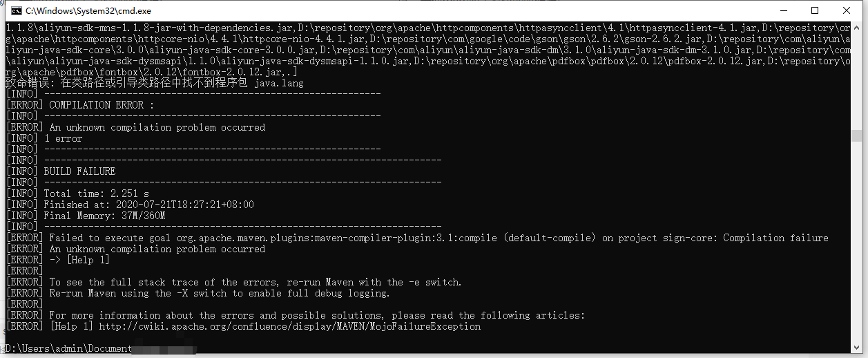Viewport: 868px width, 358px height.
Task: Open the cmd.exe system menu icon
Action: point(15,10)
